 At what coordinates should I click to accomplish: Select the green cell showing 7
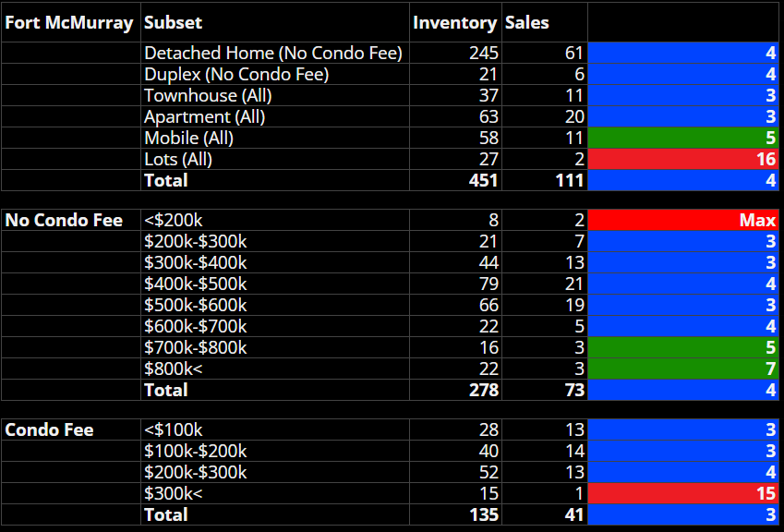(683, 368)
